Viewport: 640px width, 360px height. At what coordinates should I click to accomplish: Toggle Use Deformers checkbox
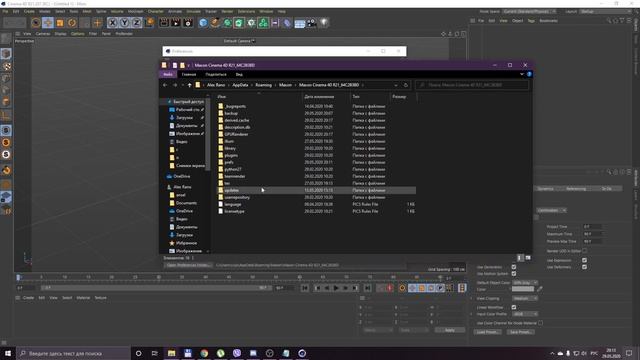coord(584,267)
